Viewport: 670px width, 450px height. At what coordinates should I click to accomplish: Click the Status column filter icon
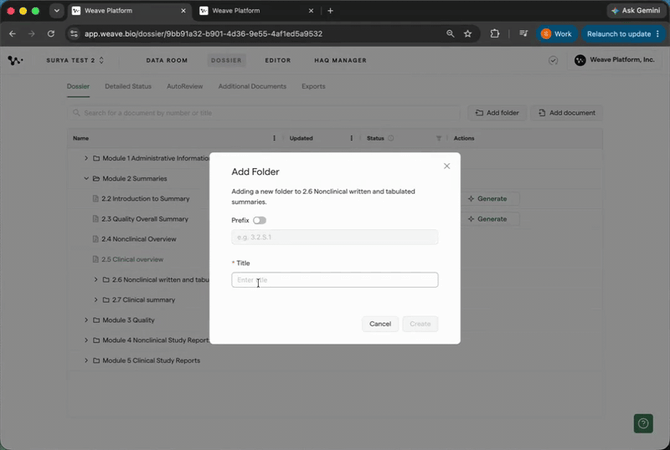click(x=439, y=138)
